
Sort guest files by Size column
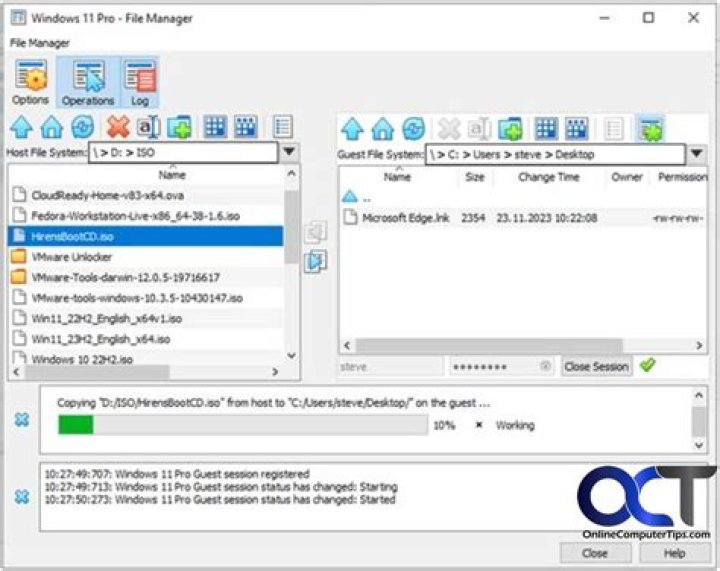pyautogui.click(x=475, y=177)
